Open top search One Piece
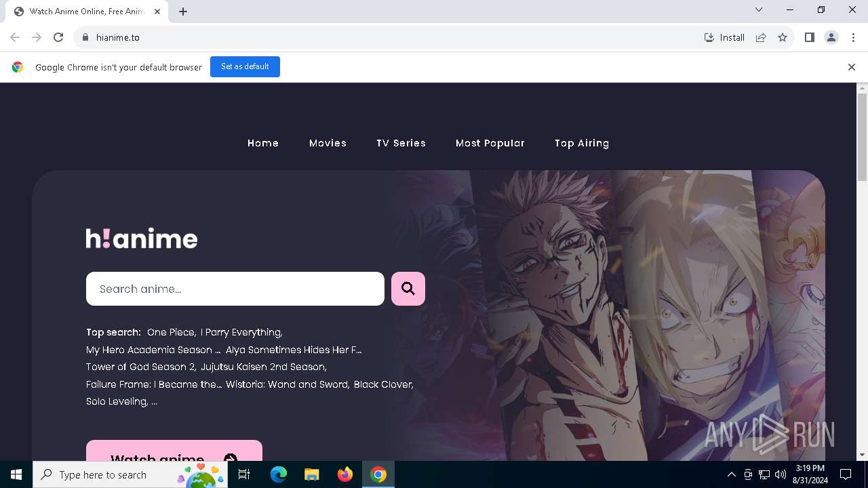The height and width of the screenshot is (488, 868). click(x=172, y=332)
